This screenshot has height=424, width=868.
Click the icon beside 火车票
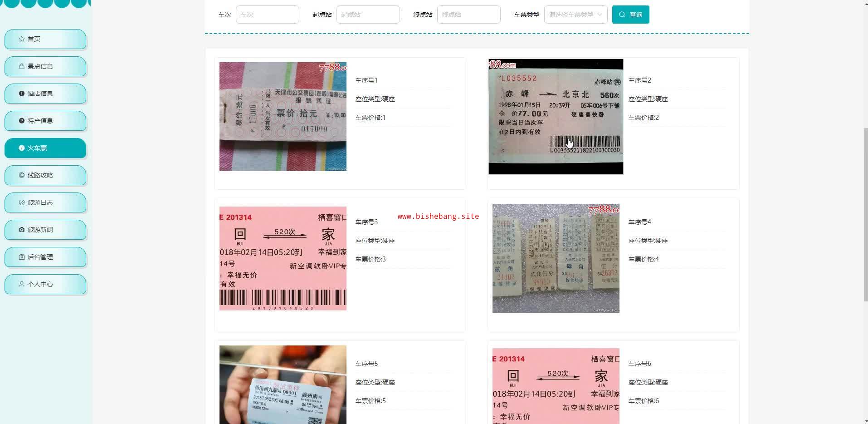22,148
